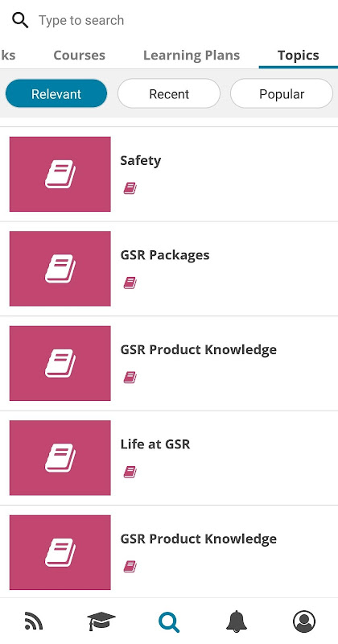The width and height of the screenshot is (338, 644).
Task: Tap the magnifier icon beside the search field
Action: click(x=19, y=19)
